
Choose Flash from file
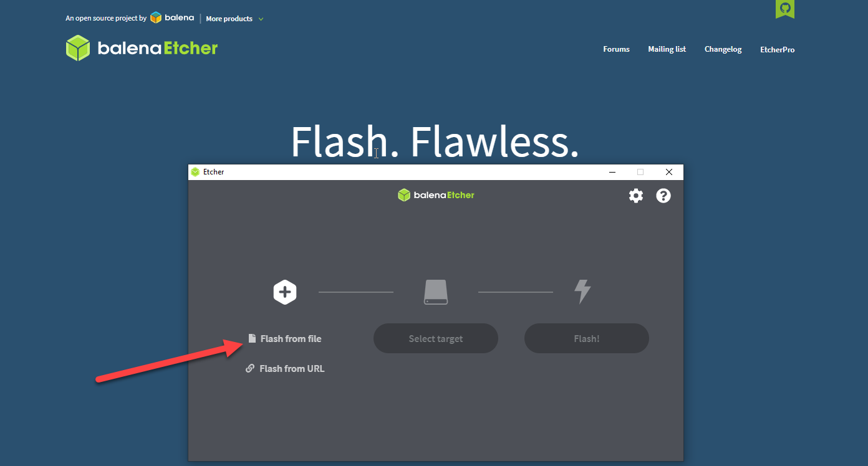point(285,339)
